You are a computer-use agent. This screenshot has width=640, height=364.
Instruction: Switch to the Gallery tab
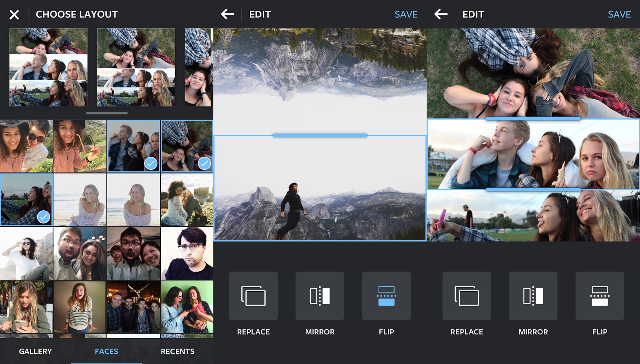36,351
